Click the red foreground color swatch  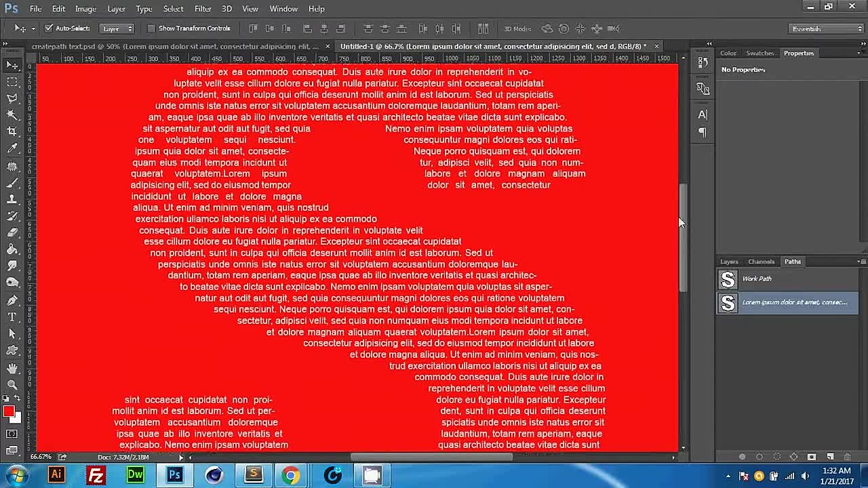(8, 411)
